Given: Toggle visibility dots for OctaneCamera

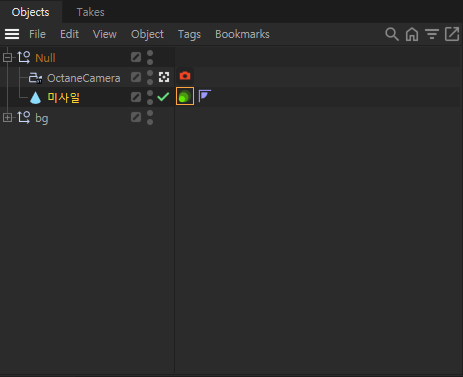Looking at the screenshot, I should pos(150,77).
